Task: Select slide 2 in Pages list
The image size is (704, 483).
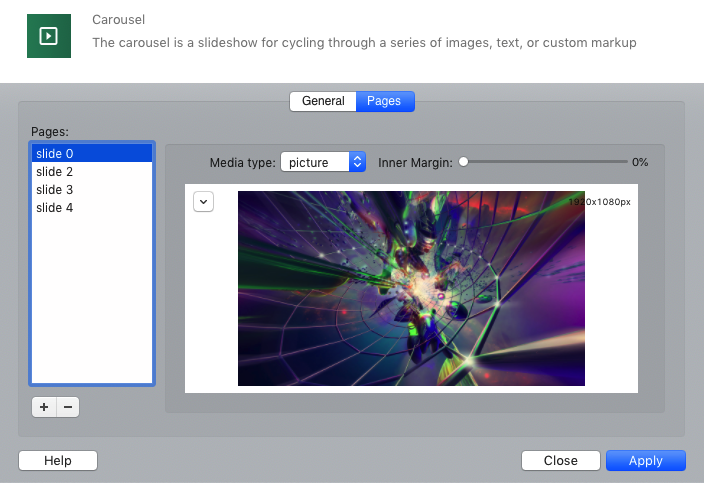Action: tap(91, 172)
